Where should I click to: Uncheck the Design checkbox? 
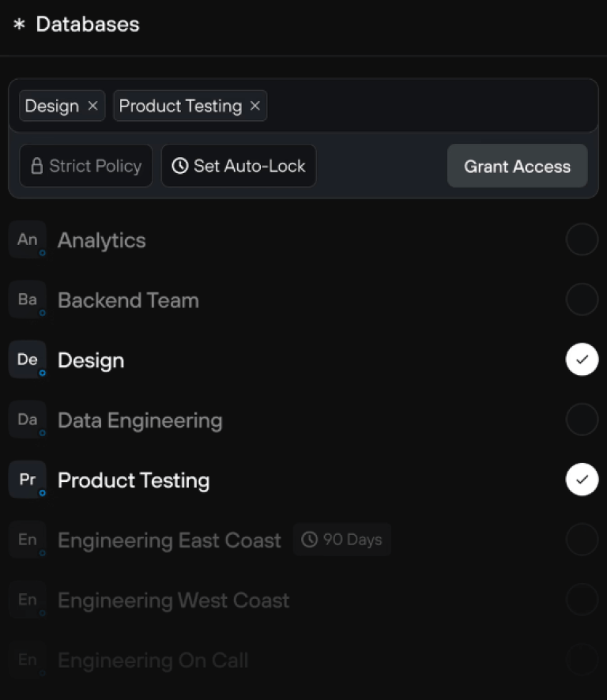pos(582,360)
